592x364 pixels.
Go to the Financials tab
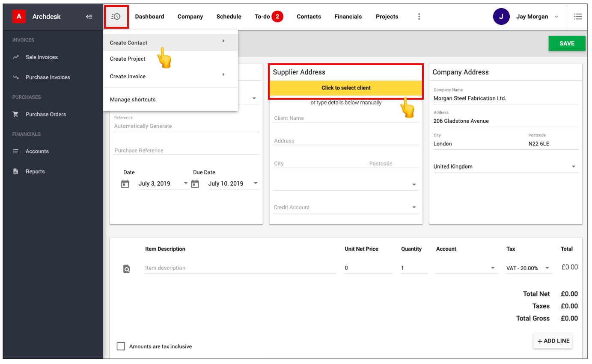tap(348, 17)
